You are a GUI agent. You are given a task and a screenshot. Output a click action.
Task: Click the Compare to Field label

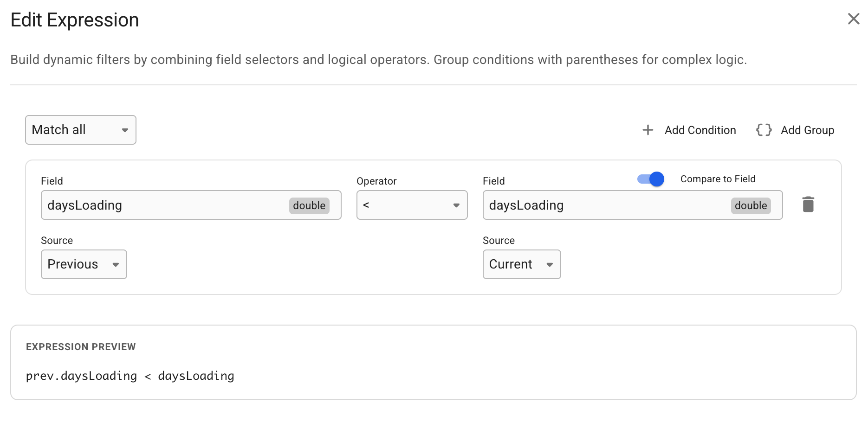(718, 179)
